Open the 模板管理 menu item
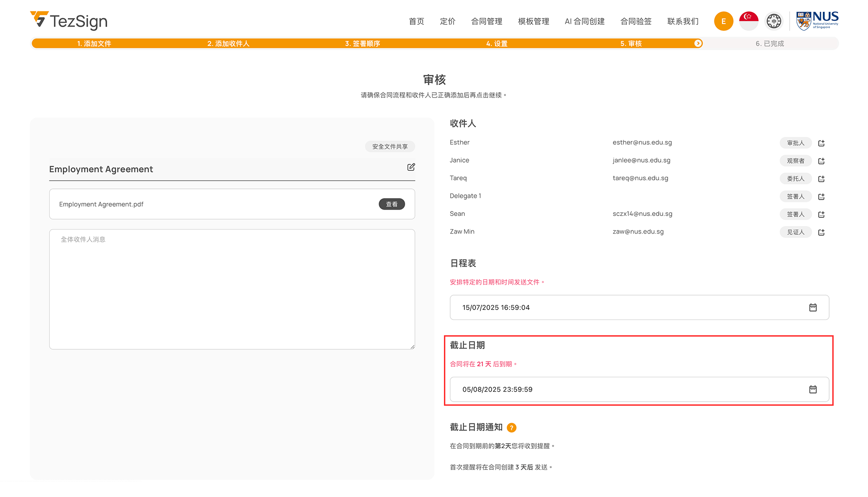Screen dimensions: 868x497 (x=533, y=21)
